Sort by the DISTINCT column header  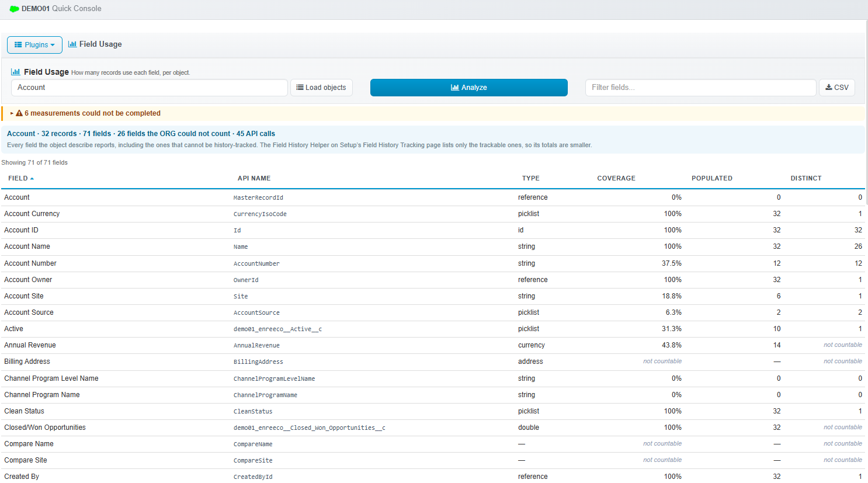806,179
